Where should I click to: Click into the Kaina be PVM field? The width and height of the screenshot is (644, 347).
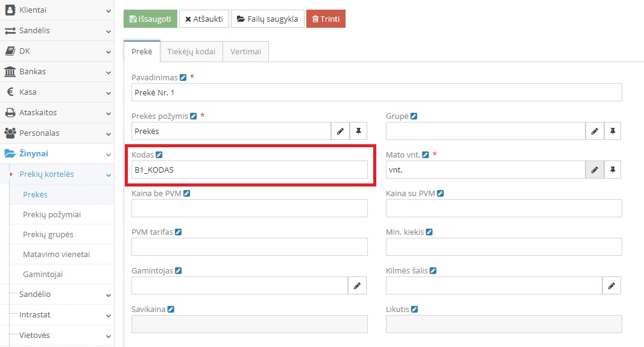click(250, 208)
